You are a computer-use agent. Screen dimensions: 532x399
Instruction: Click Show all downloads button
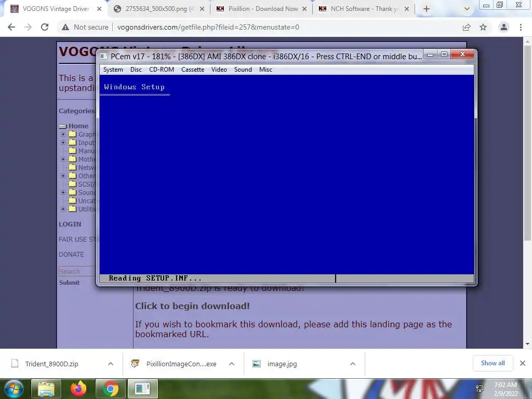pyautogui.click(x=493, y=363)
